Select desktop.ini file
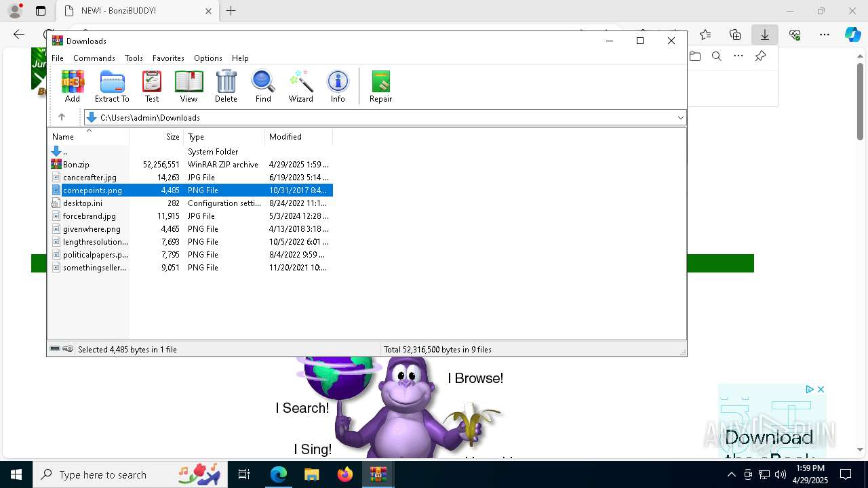The height and width of the screenshot is (488, 868). coord(191,203)
